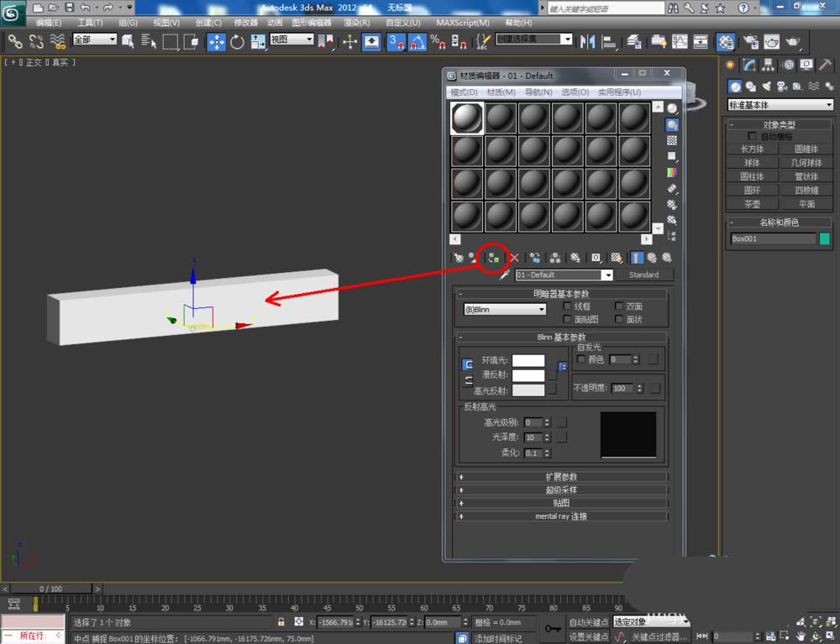This screenshot has width=840, height=644.
Task: Click Sample Type sphere icon in editor sidebar
Action: 672,108
